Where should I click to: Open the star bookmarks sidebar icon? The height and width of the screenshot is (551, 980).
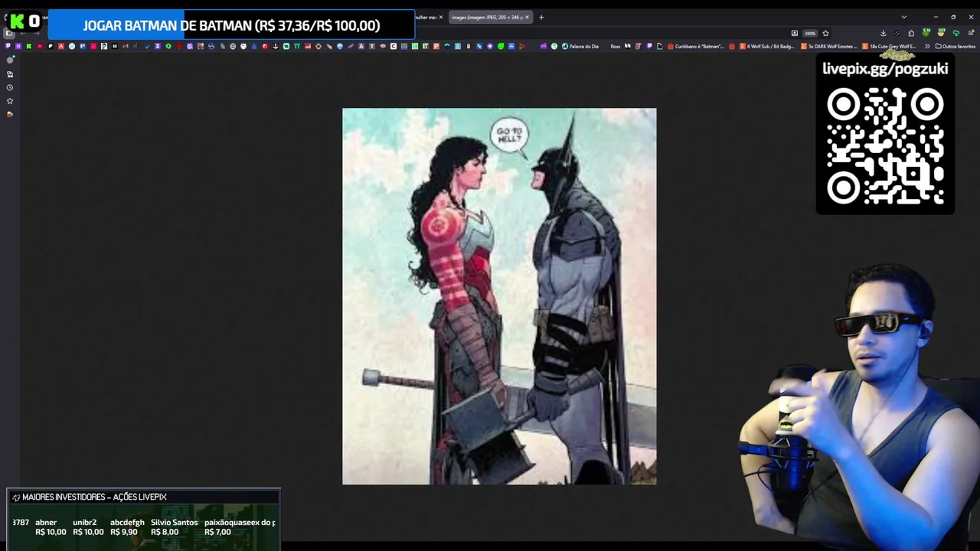point(10,100)
